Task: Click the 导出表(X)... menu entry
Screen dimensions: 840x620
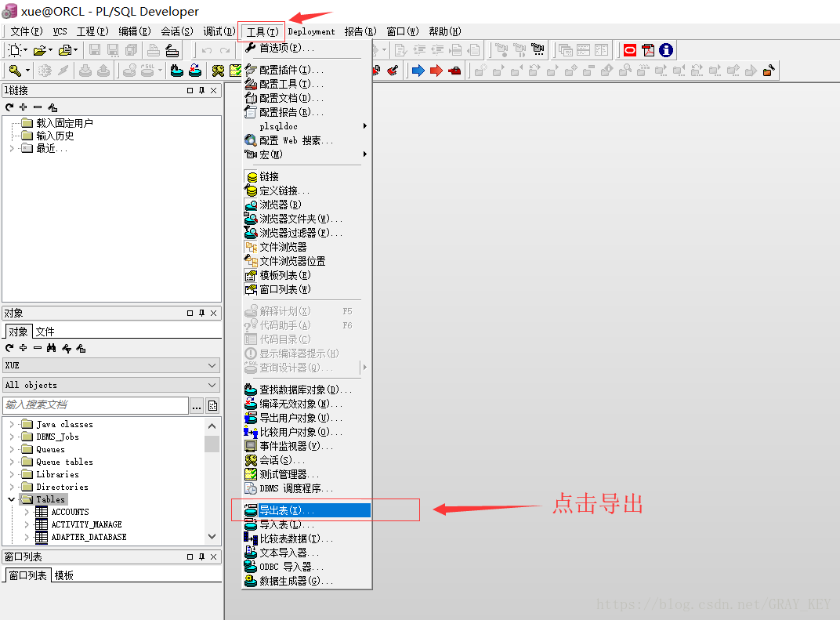Action: click(x=307, y=510)
